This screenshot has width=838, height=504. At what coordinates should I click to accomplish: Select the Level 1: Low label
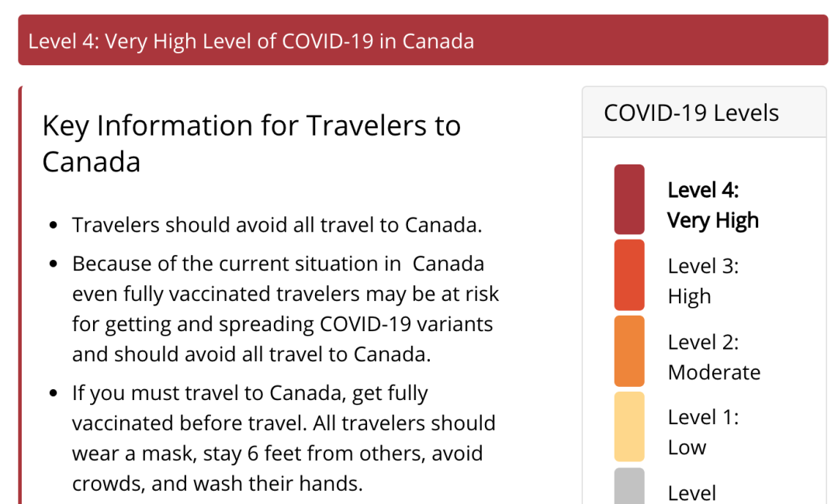[x=703, y=432]
